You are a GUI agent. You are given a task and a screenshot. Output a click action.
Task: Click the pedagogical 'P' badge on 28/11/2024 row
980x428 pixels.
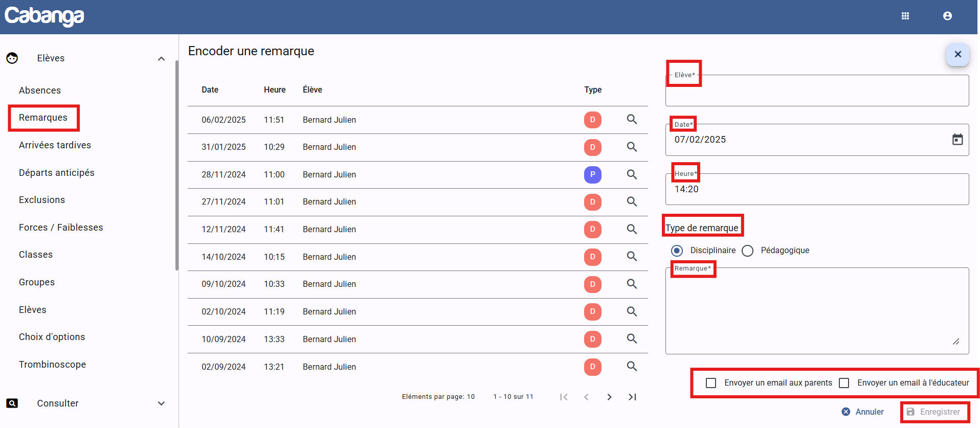592,174
